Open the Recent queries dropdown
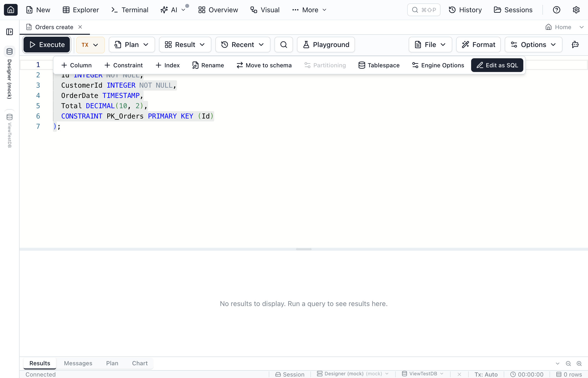The height and width of the screenshot is (378, 588). point(243,45)
